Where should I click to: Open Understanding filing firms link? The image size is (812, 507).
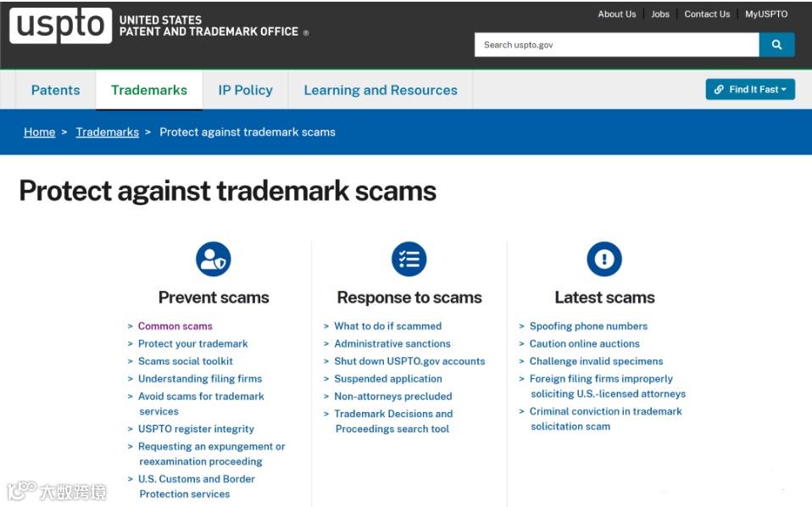[200, 379]
